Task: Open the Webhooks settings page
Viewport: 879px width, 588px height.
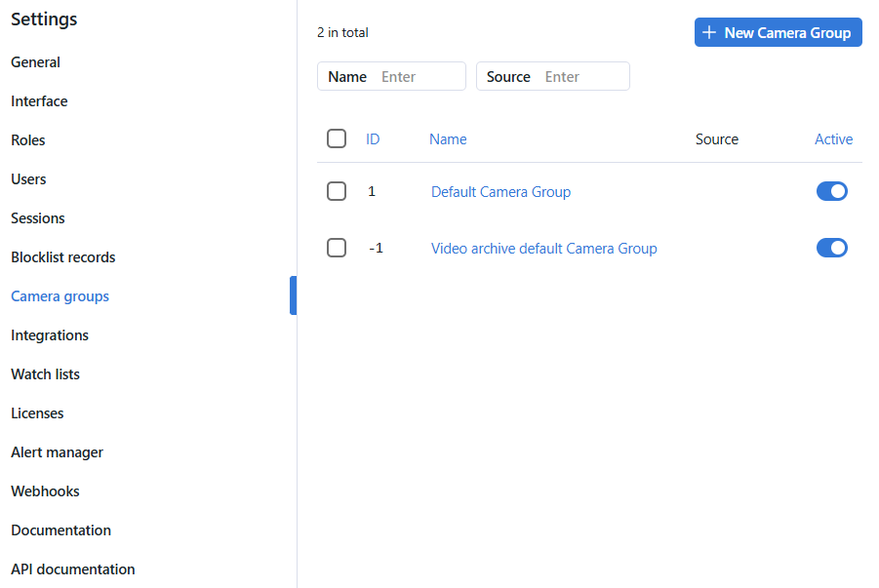Action: (x=45, y=491)
